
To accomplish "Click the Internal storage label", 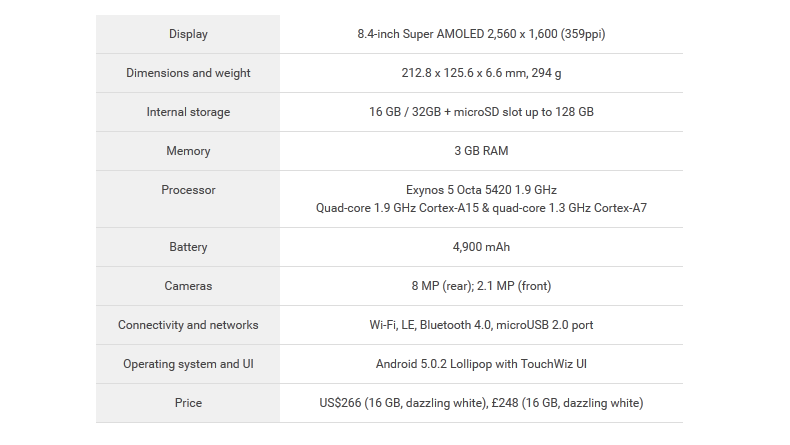I will point(188,112).
